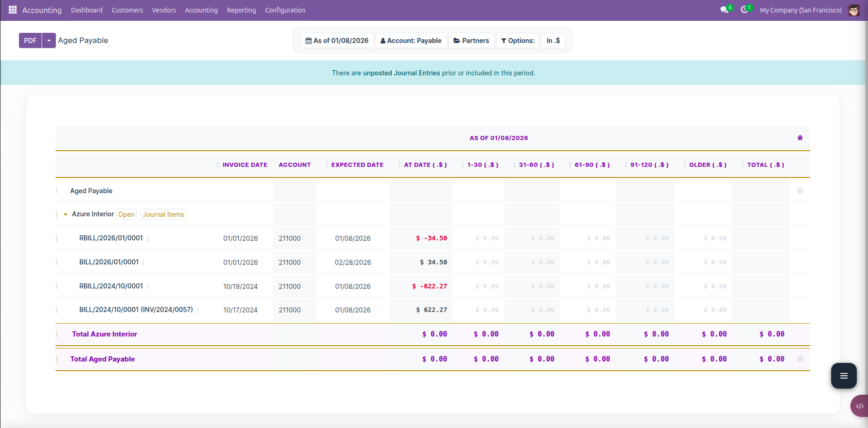Viewport: 868px width, 428px height.
Task: Open the Reporting menu
Action: pos(241,10)
